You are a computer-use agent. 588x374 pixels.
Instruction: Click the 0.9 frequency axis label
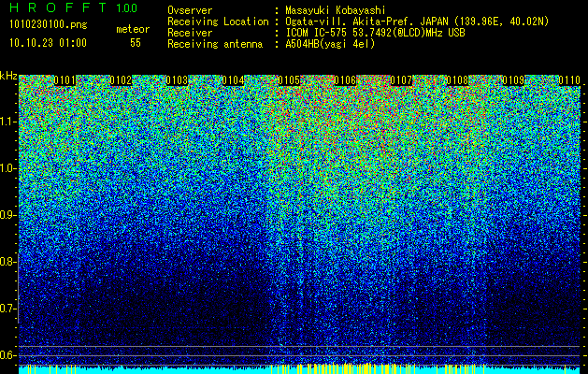click(7, 215)
